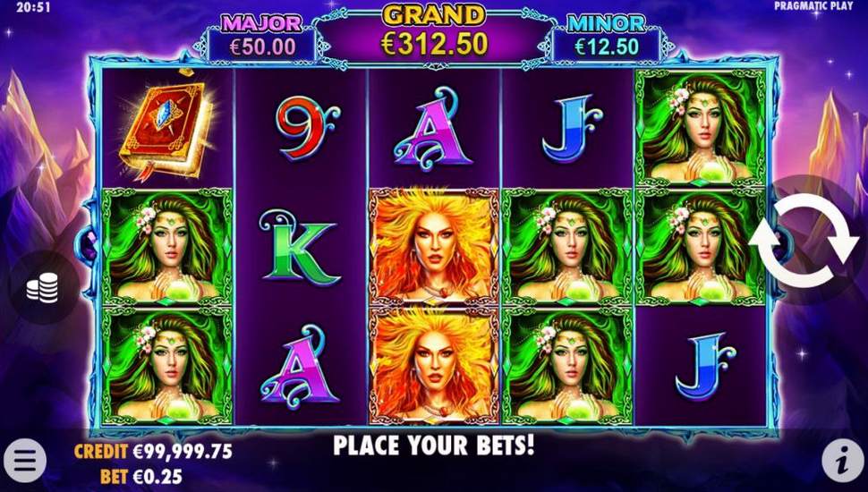Screen dimensions: 868x492
Task: Click the fire-haired woman symbol in middle row
Action: (434, 247)
